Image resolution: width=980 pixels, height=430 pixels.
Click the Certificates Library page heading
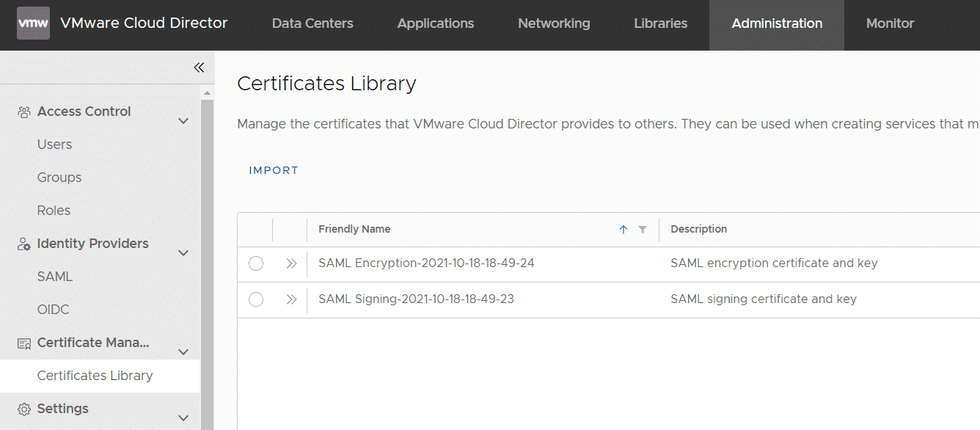327,84
